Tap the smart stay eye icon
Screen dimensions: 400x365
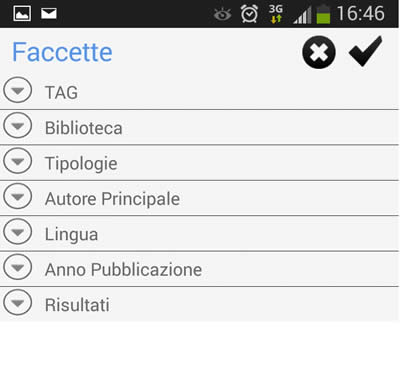click(222, 14)
